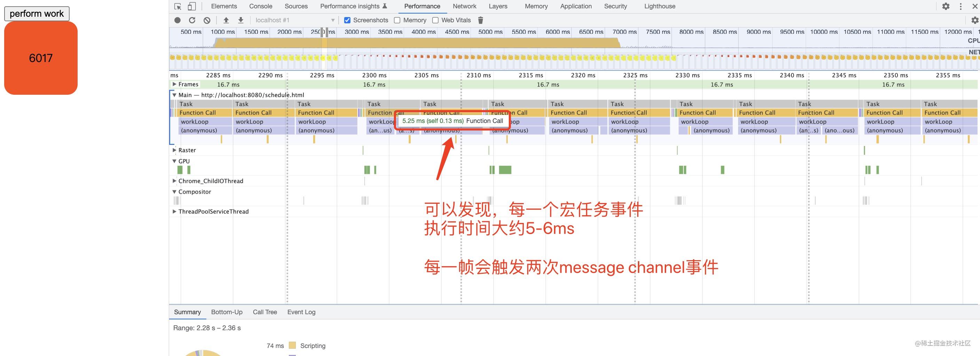Screen dimensions: 980x356
Task: Expand the Raster track
Action: [x=174, y=150]
